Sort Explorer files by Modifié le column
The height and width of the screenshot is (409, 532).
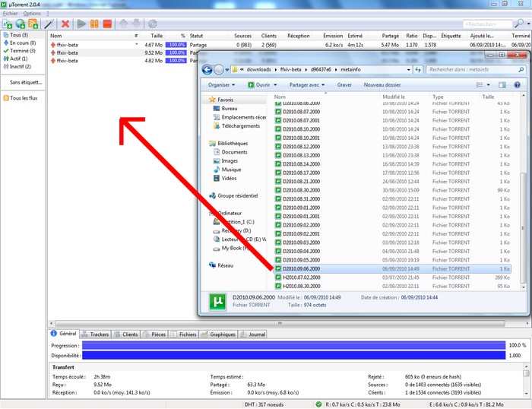(x=394, y=97)
